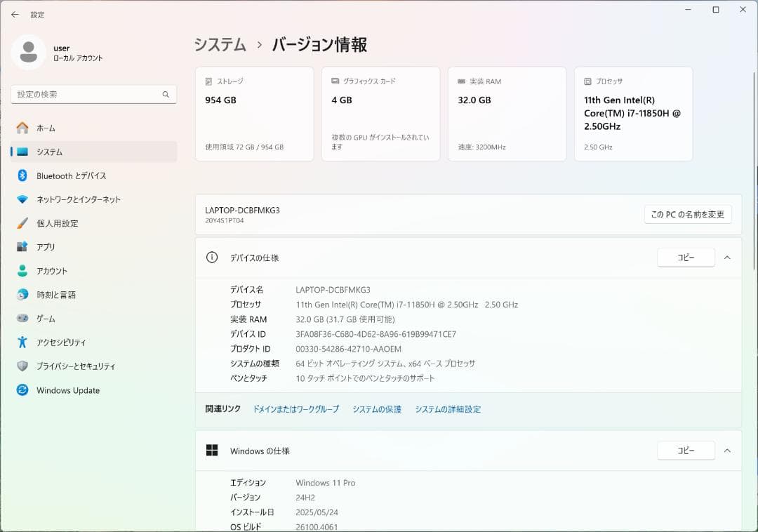Open 個人用設定 using the paintbrush icon
Screen dimensions: 758x532
pyautogui.click(x=22, y=223)
